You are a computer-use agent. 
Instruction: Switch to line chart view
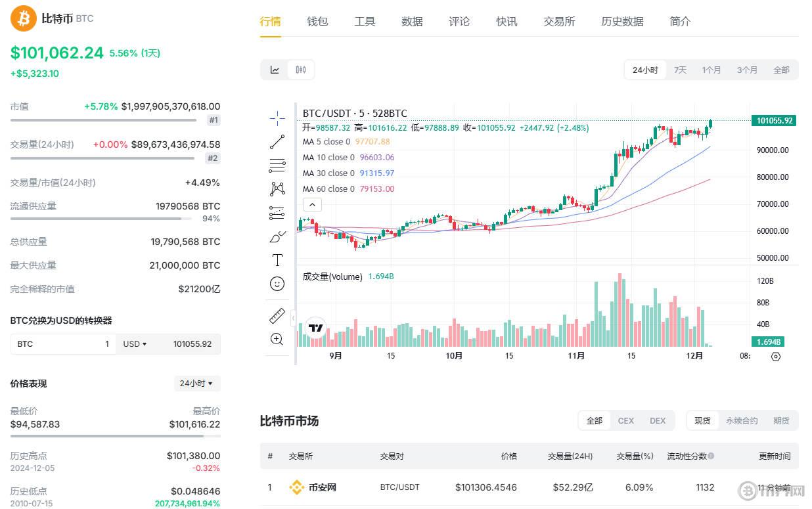pos(275,70)
